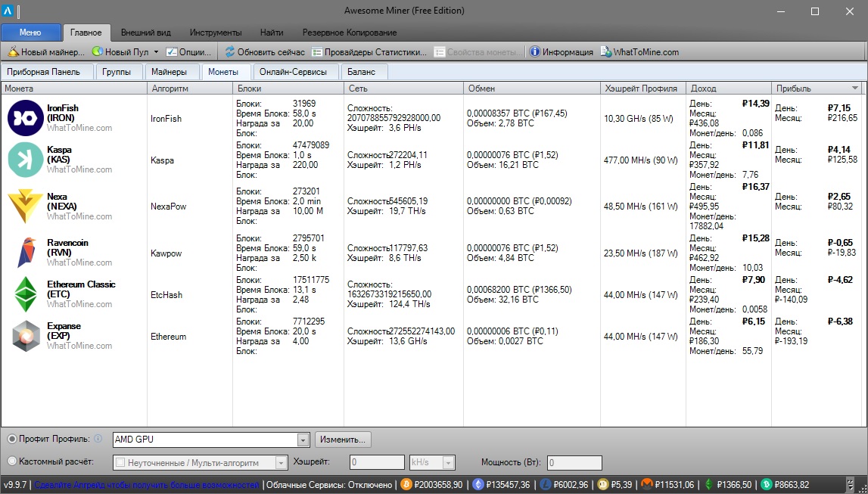Sort by the Монета column header
This screenshot has width=868, height=494.
[x=74, y=88]
